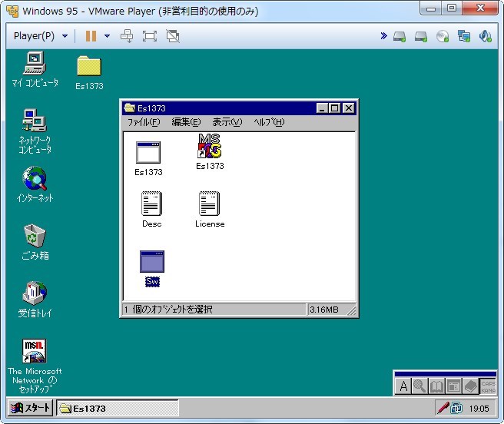Click Send Ctrl+Alt+Del toolbar icon
The width and height of the screenshot is (504, 424).
point(127,36)
